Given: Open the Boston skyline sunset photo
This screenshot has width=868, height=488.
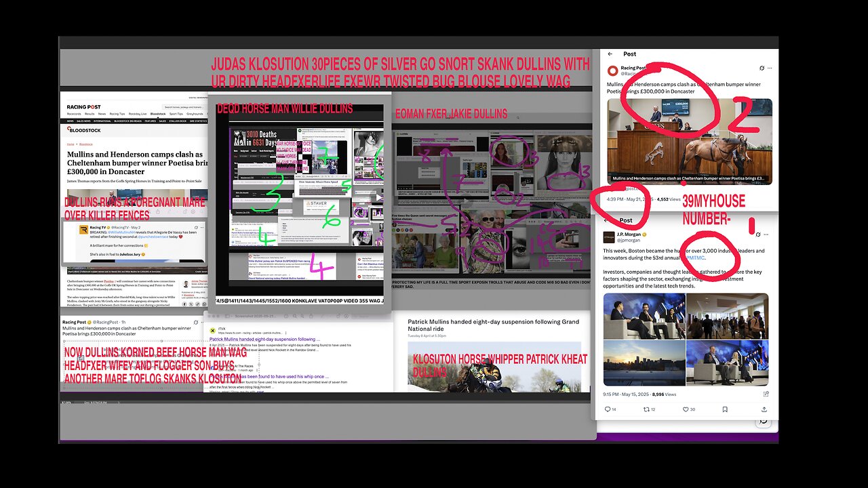Looking at the screenshot, I should coord(644,363).
